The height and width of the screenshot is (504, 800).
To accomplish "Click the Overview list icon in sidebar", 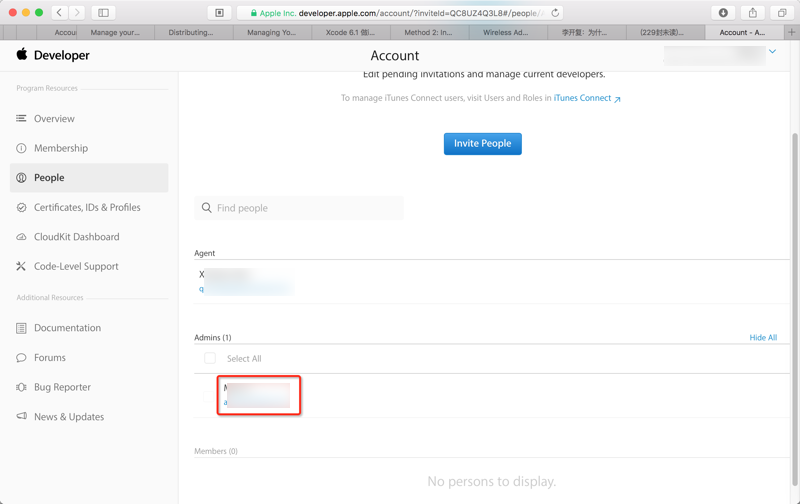I will pyautogui.click(x=21, y=119).
